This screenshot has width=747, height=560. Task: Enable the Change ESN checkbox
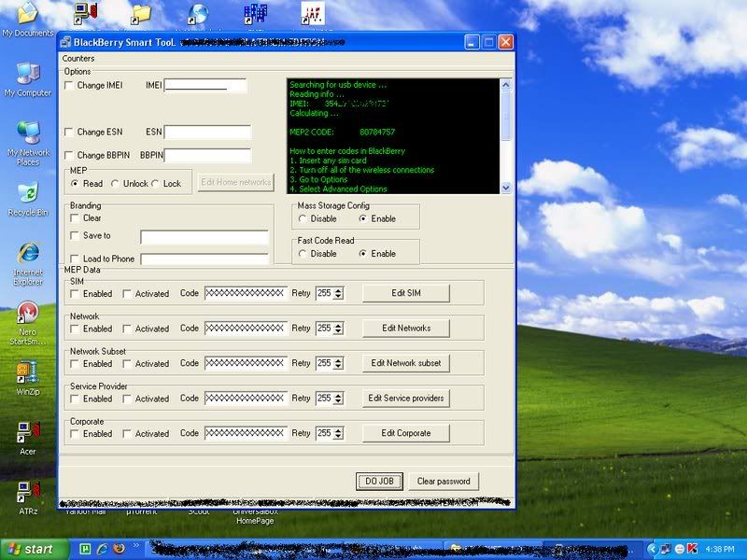click(x=69, y=132)
